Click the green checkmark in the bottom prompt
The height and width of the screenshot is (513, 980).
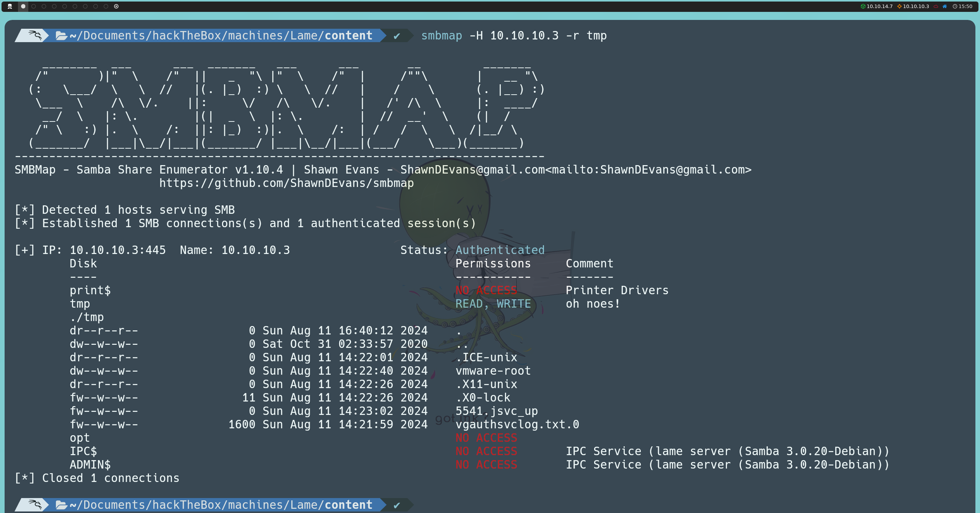click(397, 505)
